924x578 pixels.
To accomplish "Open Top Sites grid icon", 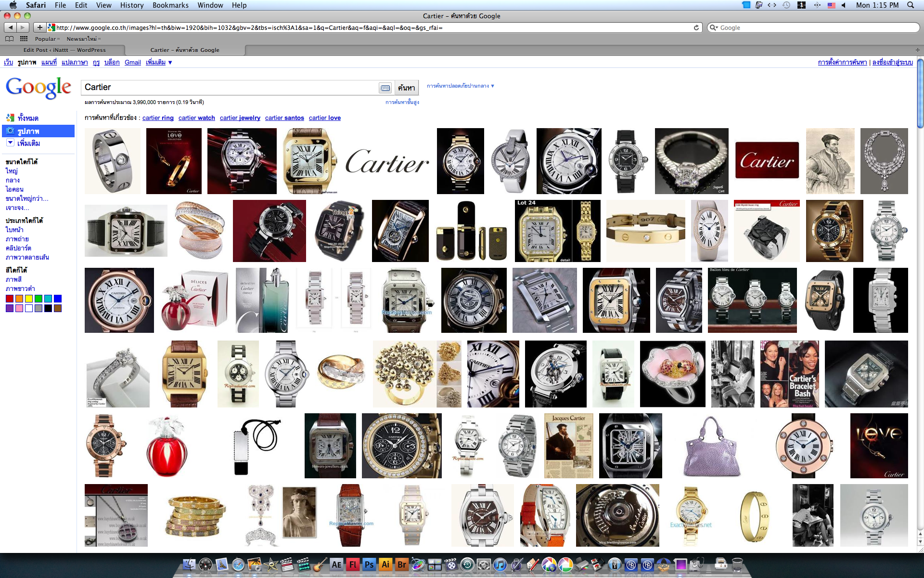I will pos(24,39).
